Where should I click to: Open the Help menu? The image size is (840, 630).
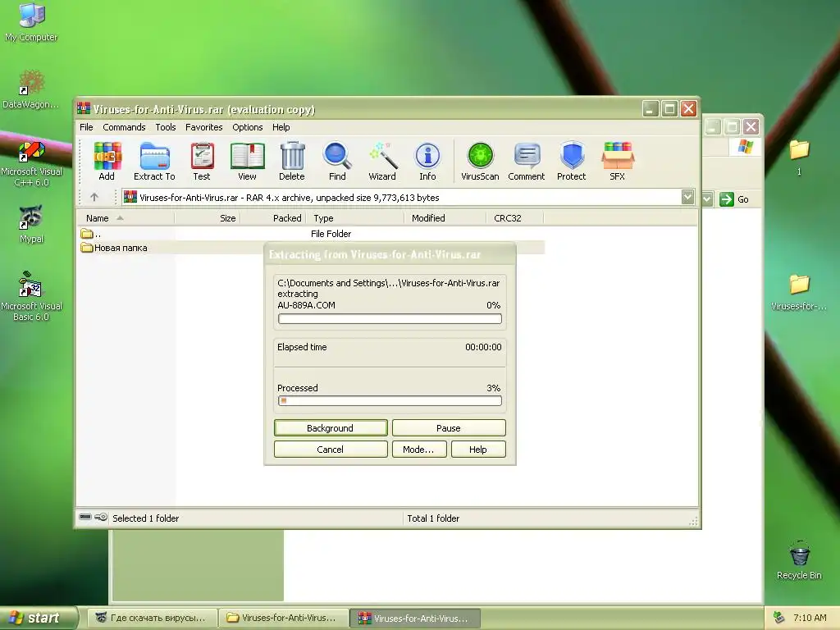[x=281, y=127]
